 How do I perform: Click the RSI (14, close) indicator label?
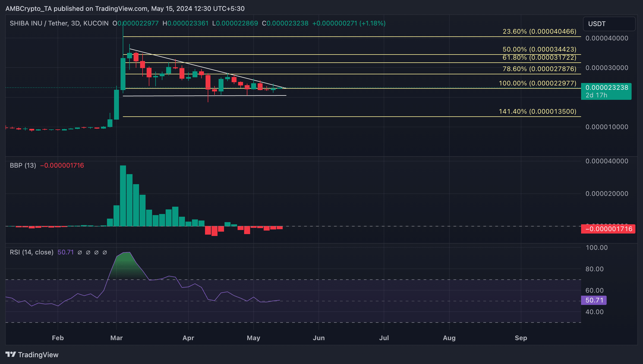[x=32, y=252]
